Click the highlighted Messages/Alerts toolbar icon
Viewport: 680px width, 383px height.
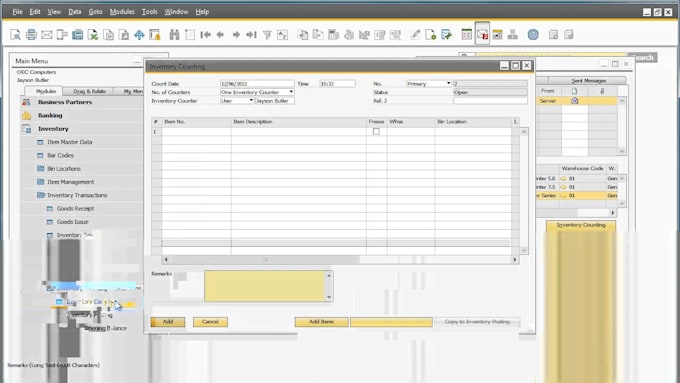(x=482, y=34)
